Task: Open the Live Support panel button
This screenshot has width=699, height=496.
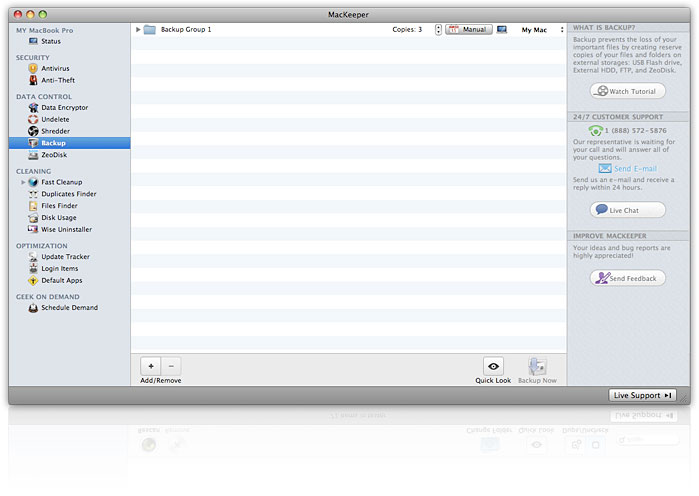Action: coord(642,395)
